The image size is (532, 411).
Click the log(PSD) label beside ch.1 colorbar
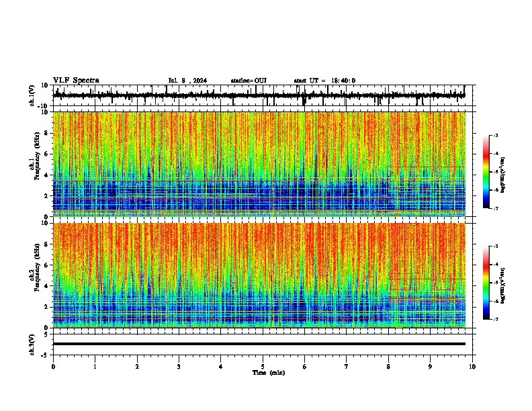coord(502,175)
